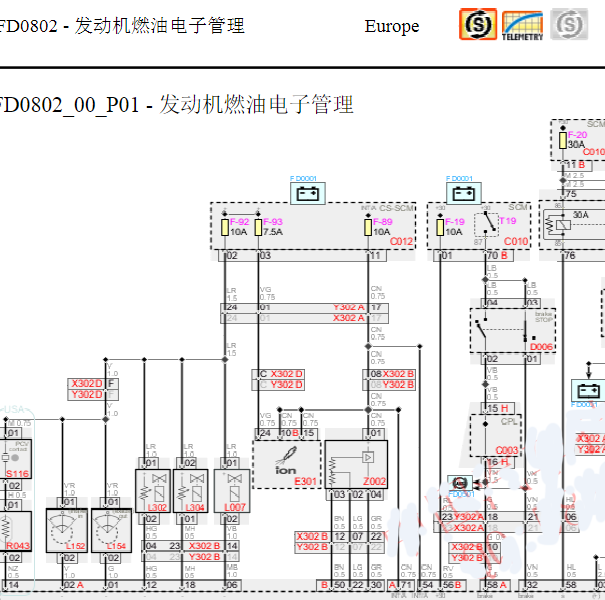605x600 pixels.
Task: Click battery icon beside the CPL module
Action: [x=588, y=390]
